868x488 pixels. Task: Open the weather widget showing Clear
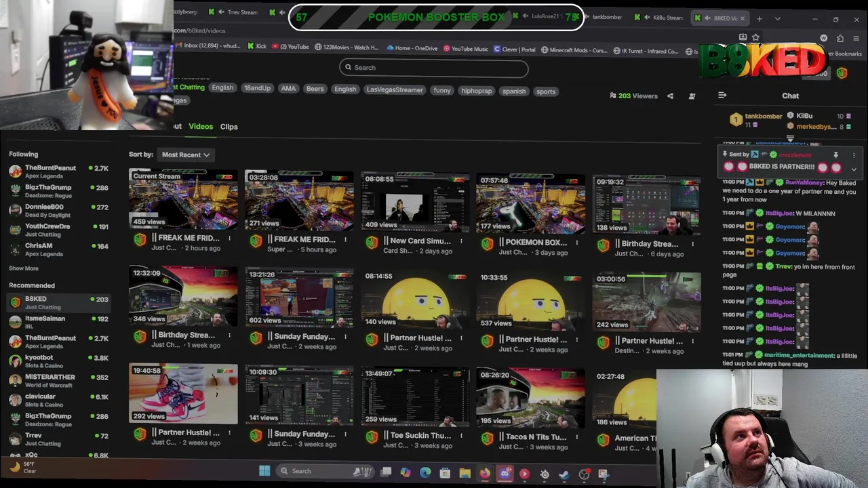[24, 468]
